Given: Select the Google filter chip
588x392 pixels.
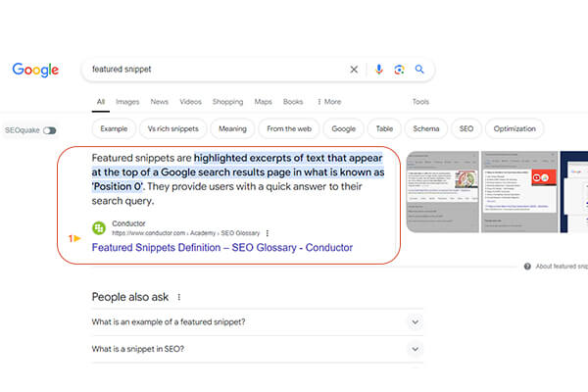Looking at the screenshot, I should 344,128.
